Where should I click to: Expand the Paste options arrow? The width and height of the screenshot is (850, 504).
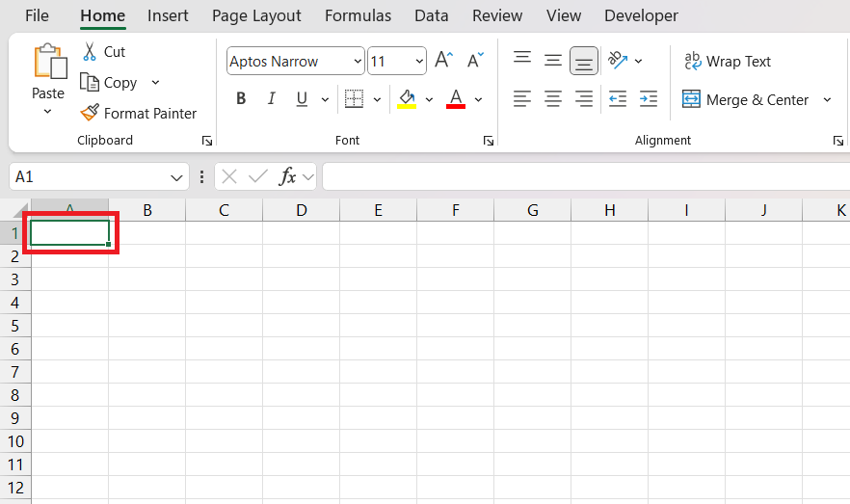coord(48,112)
